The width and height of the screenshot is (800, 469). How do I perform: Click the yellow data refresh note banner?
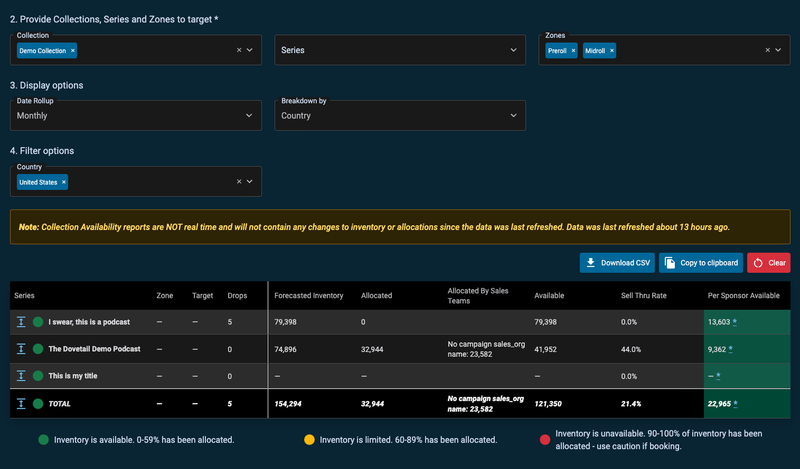click(x=400, y=227)
